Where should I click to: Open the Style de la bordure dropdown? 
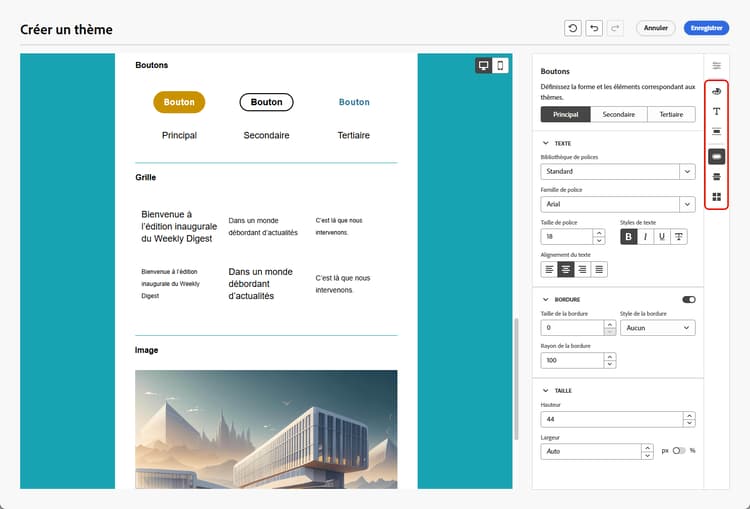(658, 328)
